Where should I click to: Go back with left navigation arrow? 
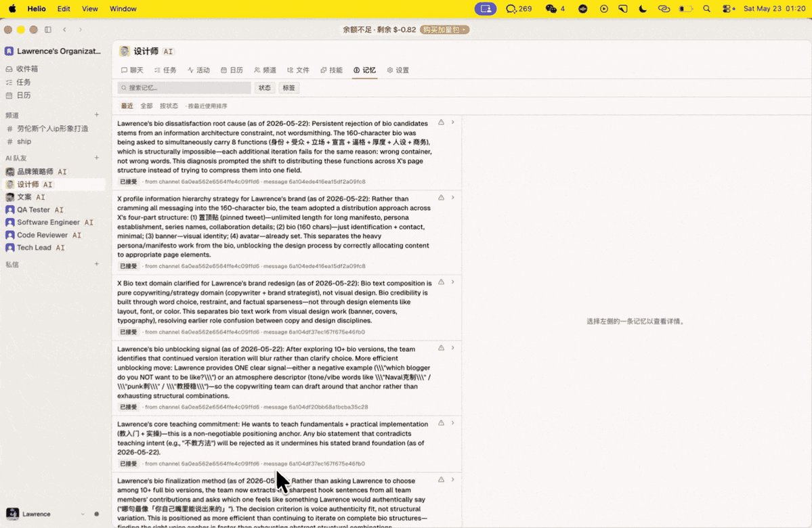(65, 30)
